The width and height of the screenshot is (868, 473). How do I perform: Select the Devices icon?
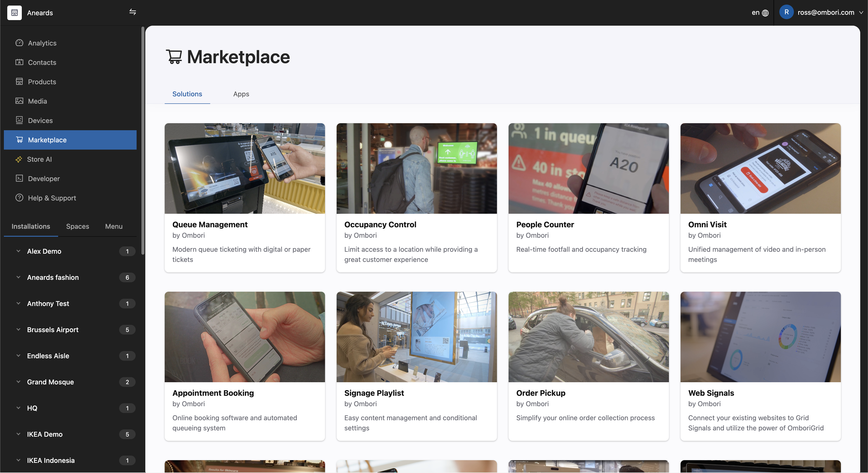pyautogui.click(x=20, y=120)
